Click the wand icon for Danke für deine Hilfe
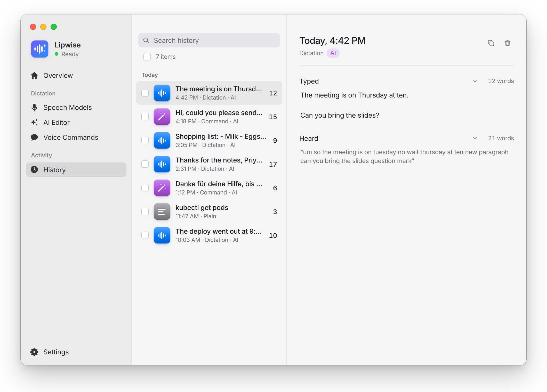Image resolution: width=547 pixels, height=392 pixels. (162, 188)
